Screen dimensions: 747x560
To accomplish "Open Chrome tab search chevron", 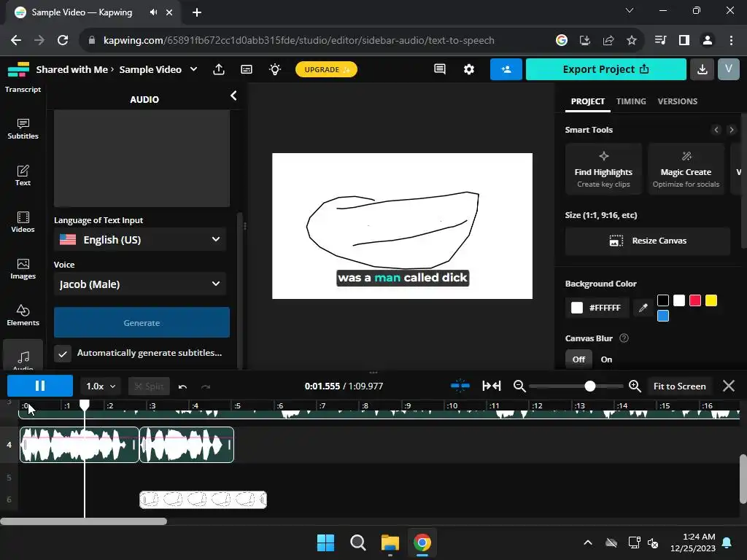I will 630,10.
